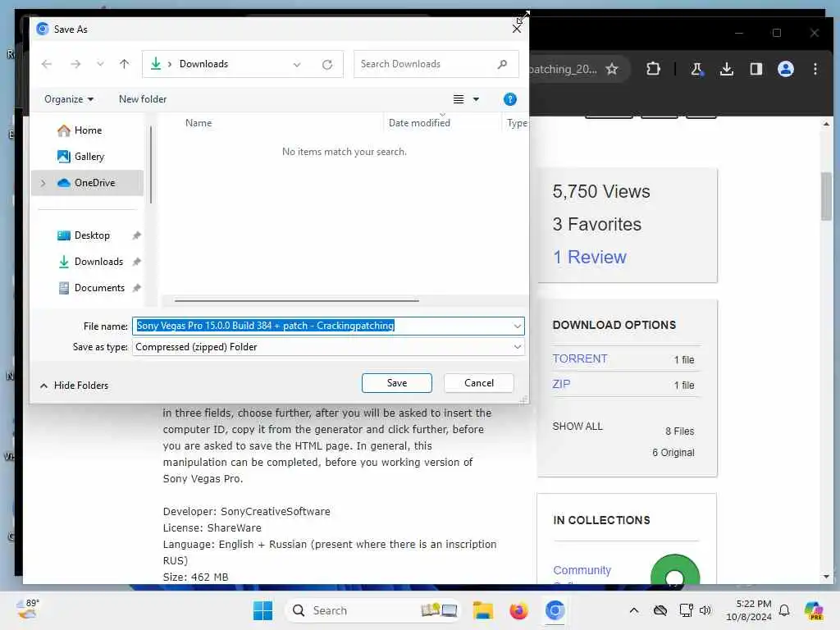840x630 pixels.
Task: Go forward in Save As dialog
Action: [75, 64]
